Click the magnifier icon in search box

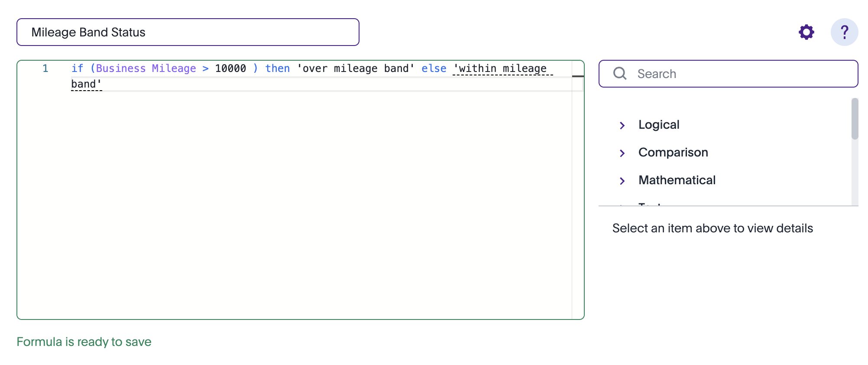[620, 74]
